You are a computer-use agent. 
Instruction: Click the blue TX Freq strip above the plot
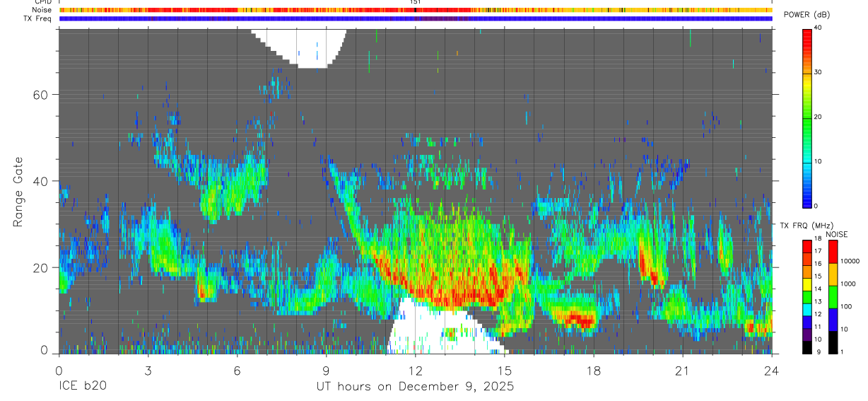click(415, 18)
